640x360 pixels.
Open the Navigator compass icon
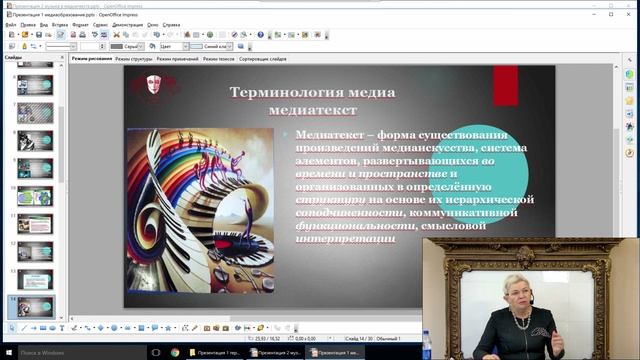click(234, 35)
